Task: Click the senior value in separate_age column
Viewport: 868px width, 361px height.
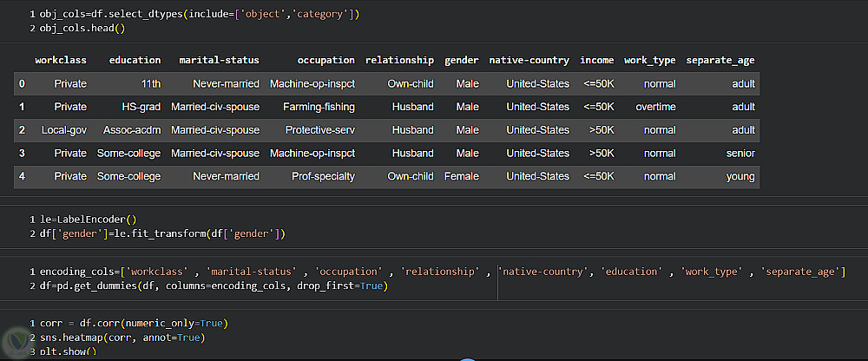Action: [740, 154]
